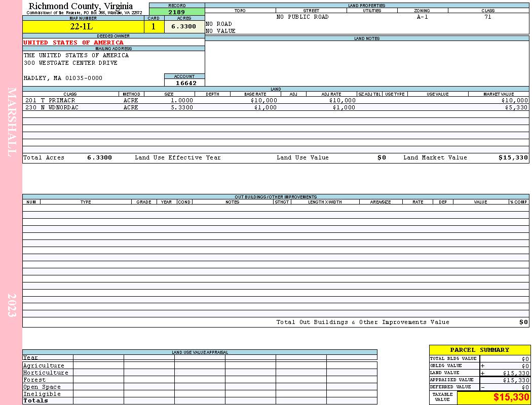Click the Agriculture row label

tap(44, 366)
